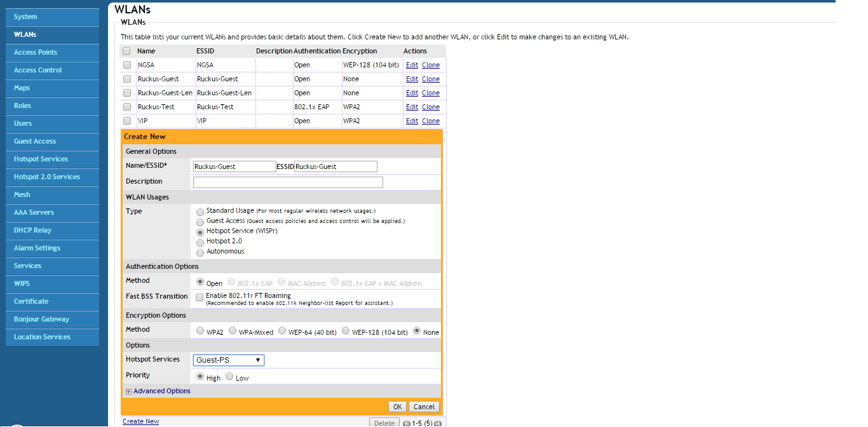Check the box beside the Ruckus-Guest WLAN row
This screenshot has height=427, width=868.
pos(127,79)
